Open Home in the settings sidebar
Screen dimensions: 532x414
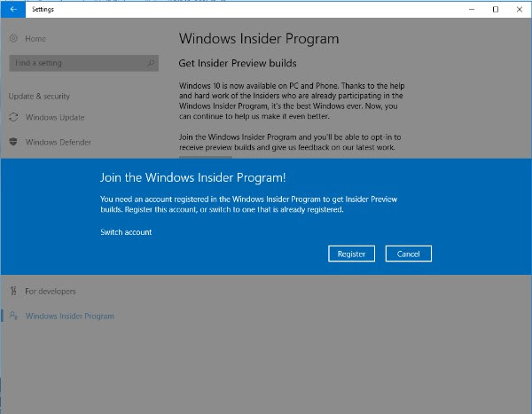(35, 39)
